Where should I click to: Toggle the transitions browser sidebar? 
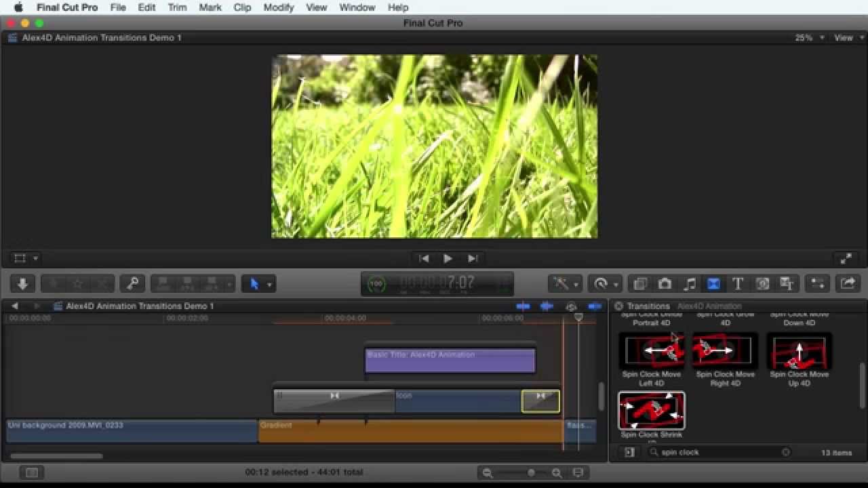629,452
